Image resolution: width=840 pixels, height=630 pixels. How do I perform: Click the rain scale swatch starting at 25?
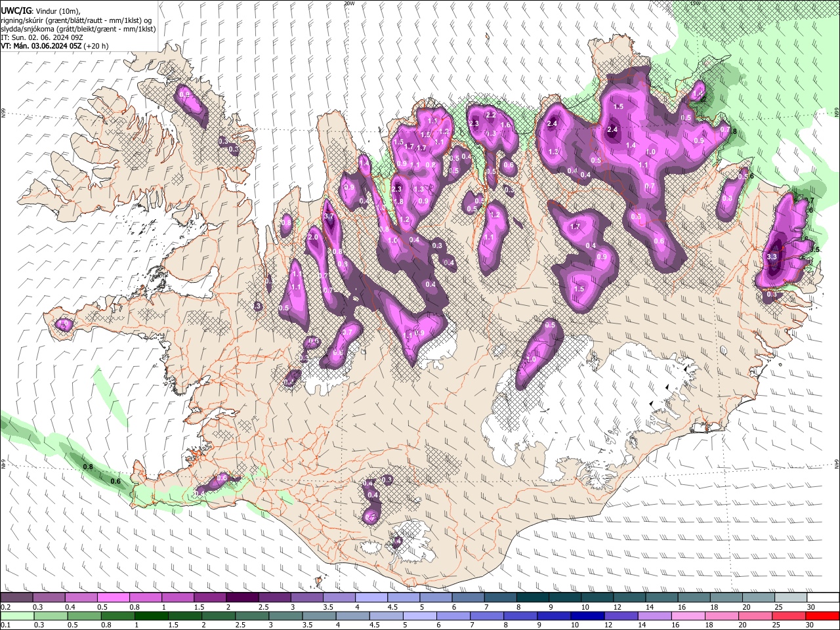pyautogui.click(x=790, y=616)
